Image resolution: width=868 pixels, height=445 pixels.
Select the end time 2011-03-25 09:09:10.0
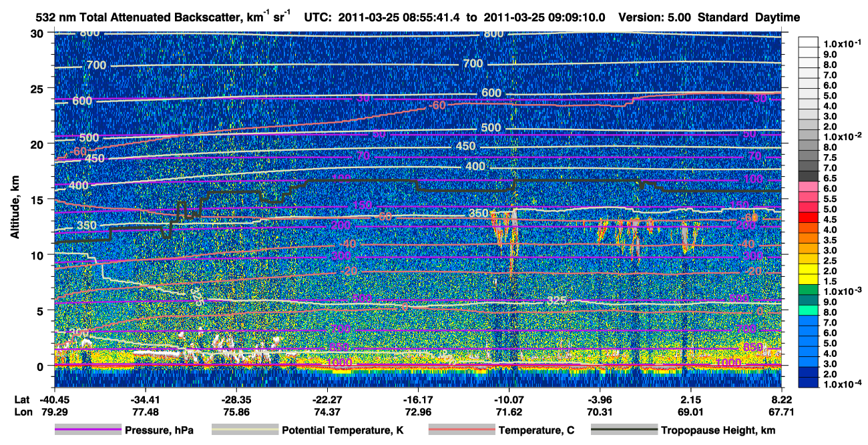point(544,17)
